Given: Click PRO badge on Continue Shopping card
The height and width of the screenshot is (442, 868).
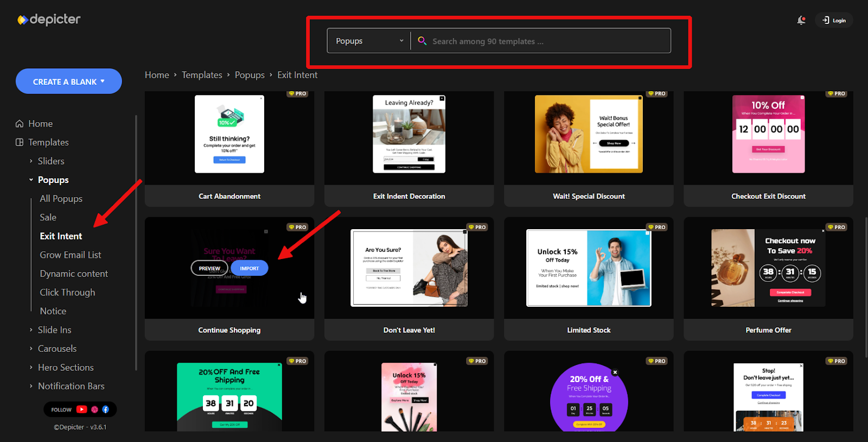Looking at the screenshot, I should click(298, 227).
